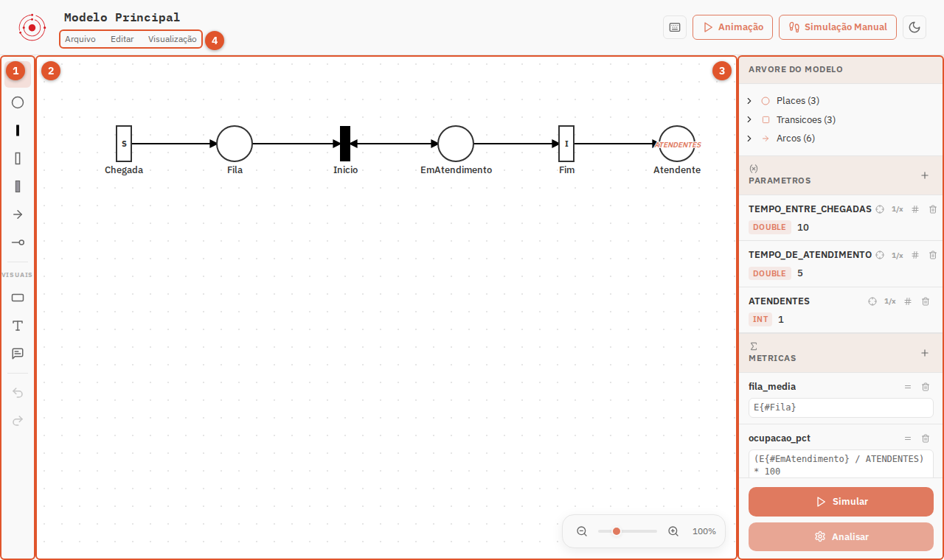The image size is (944, 560).
Task: Zoom in with the plus magnifier
Action: (673, 531)
